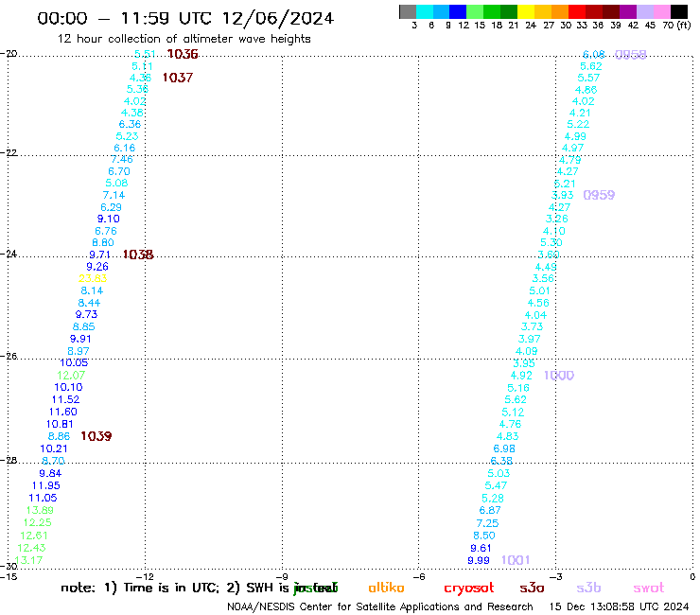Click the s3b time label 0958

tap(630, 55)
